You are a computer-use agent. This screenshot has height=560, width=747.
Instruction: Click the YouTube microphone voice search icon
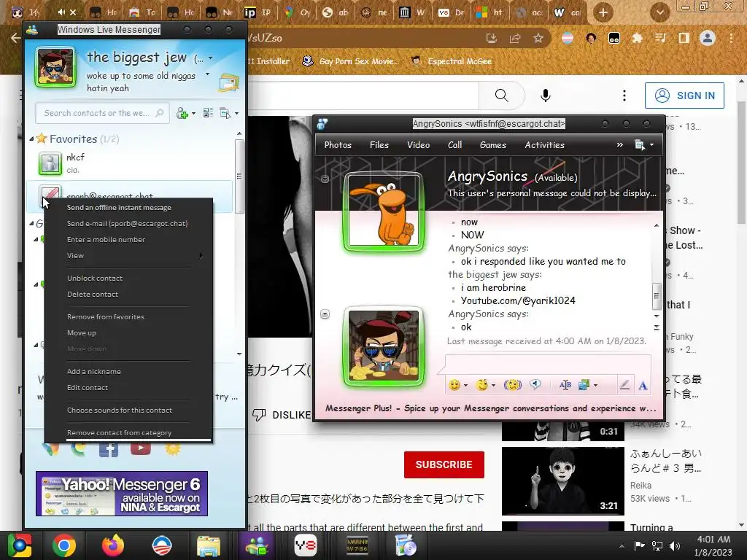[546, 96]
